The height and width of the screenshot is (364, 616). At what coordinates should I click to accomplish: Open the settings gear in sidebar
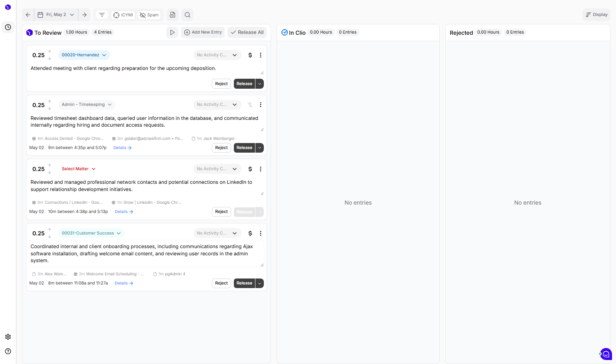tap(8, 337)
